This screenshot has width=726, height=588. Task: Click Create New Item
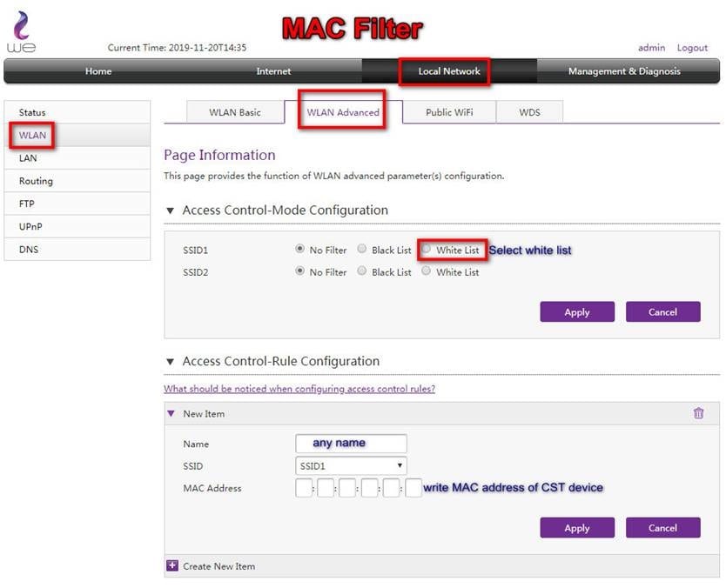tap(218, 565)
